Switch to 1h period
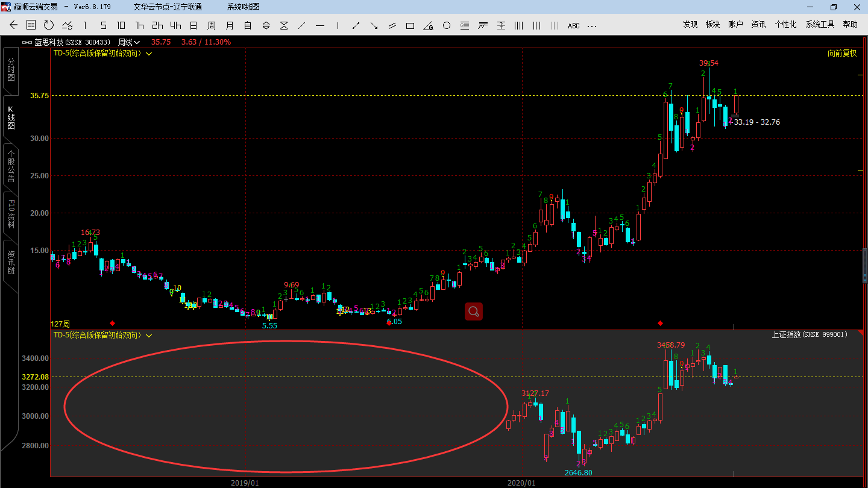The image size is (868, 488). (x=139, y=25)
